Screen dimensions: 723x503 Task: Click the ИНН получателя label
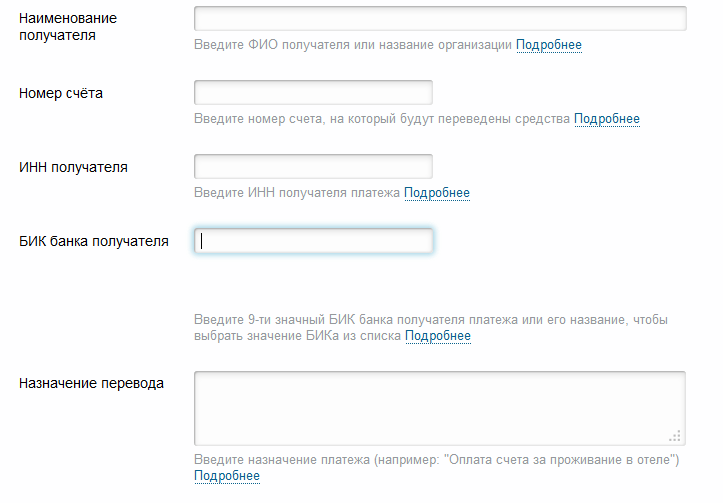click(x=74, y=167)
